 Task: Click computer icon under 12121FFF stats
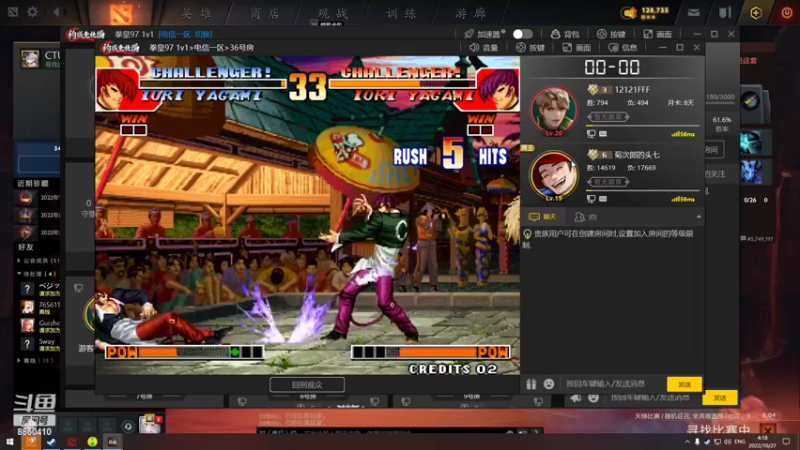(x=591, y=134)
